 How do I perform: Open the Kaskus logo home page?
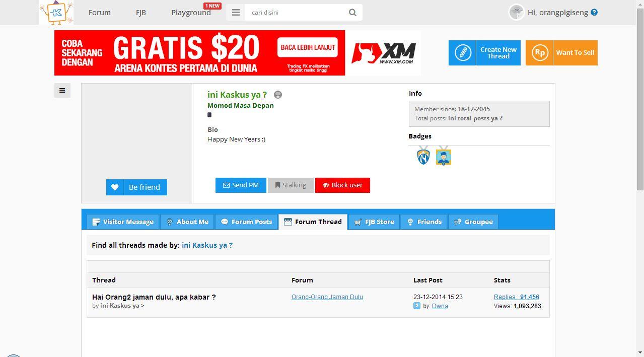pyautogui.click(x=56, y=12)
